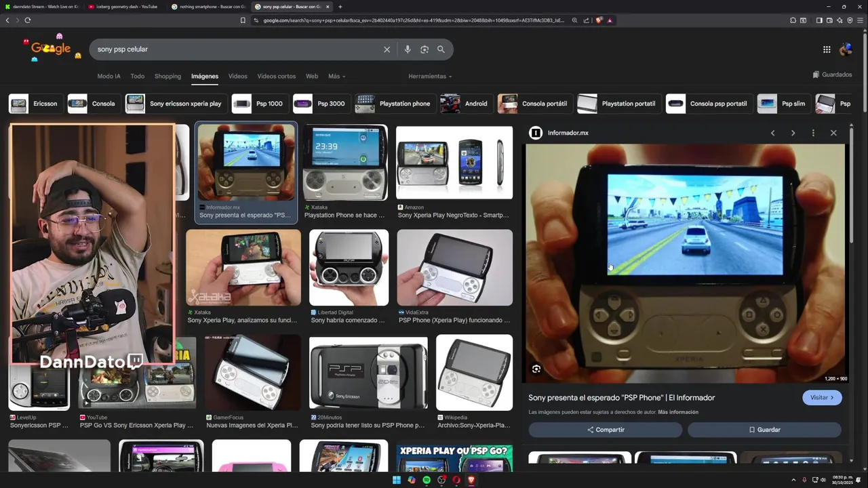Start voice search with microphone icon

407,49
